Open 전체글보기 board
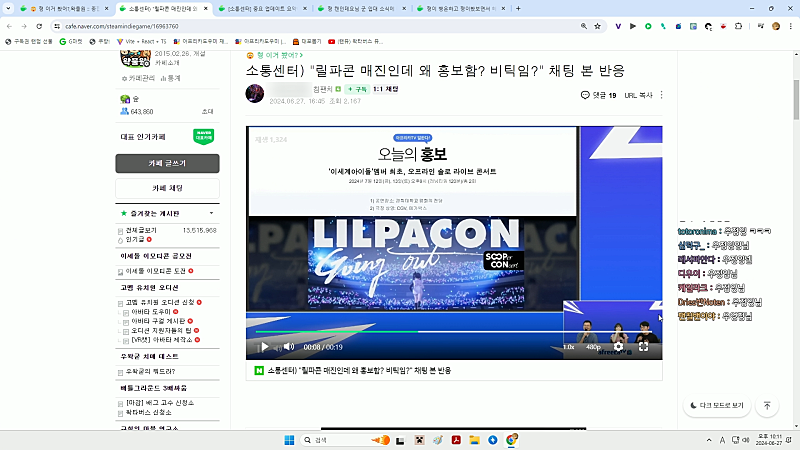The width and height of the screenshot is (800, 450). [x=141, y=231]
